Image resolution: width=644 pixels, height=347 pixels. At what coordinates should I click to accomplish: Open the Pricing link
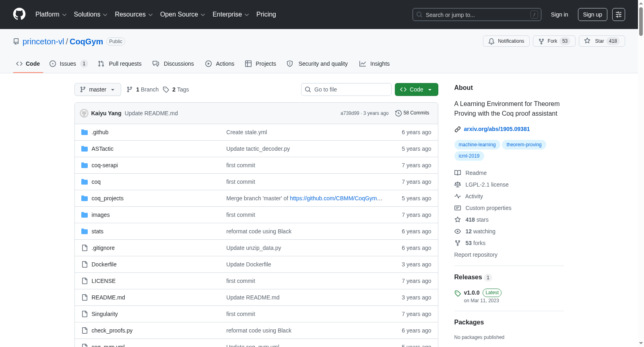(x=266, y=15)
